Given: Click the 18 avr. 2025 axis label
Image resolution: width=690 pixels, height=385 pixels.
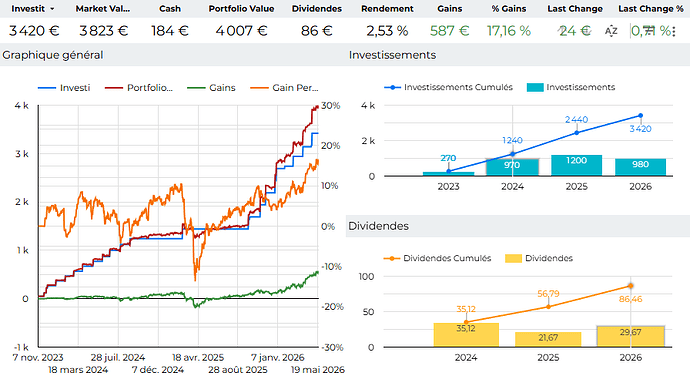Looking at the screenshot, I should pyautogui.click(x=198, y=358).
